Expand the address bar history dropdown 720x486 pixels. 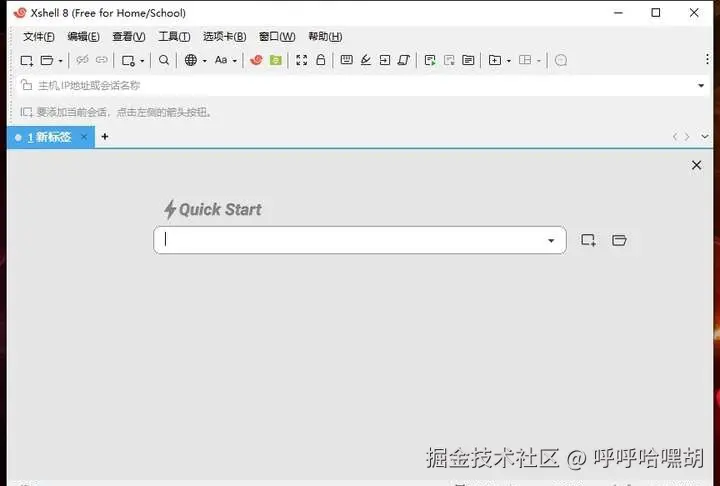(x=701, y=85)
